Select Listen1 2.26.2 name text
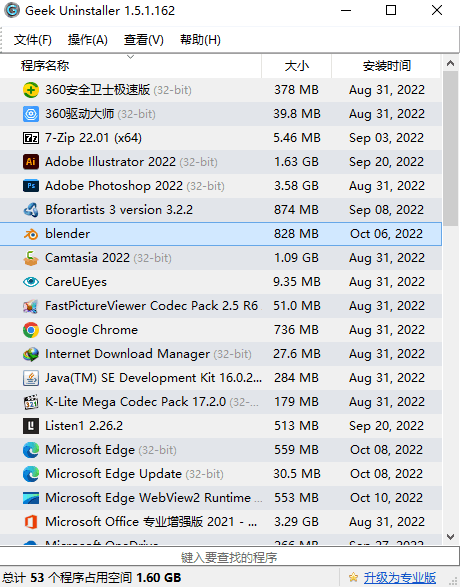 [x=84, y=426]
